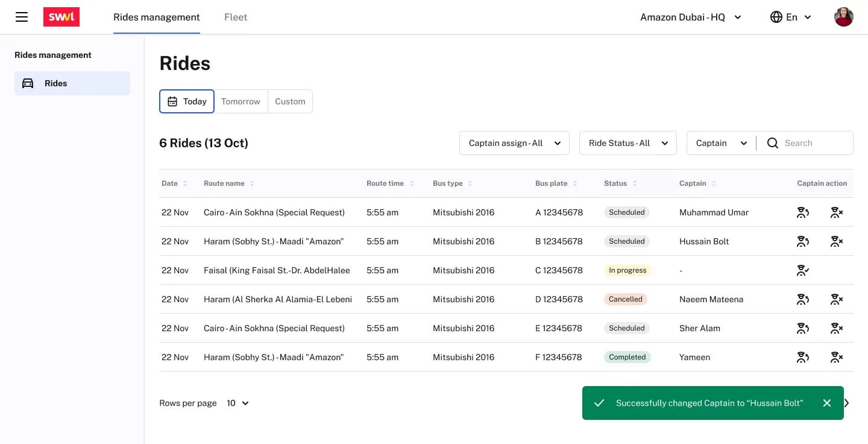Unassign captain Hussain Bolt from ride
The width and height of the screenshot is (868, 444).
pos(836,241)
